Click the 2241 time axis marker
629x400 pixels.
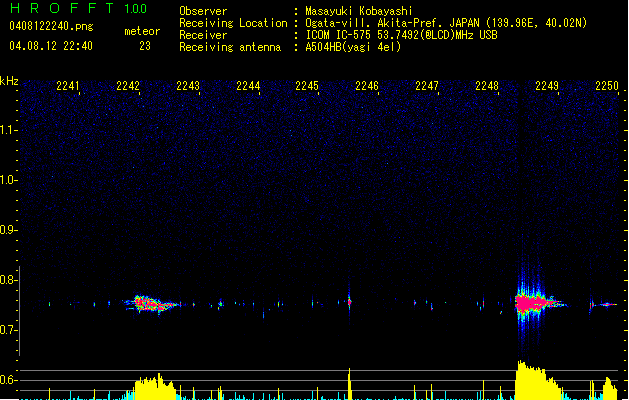tap(68, 86)
